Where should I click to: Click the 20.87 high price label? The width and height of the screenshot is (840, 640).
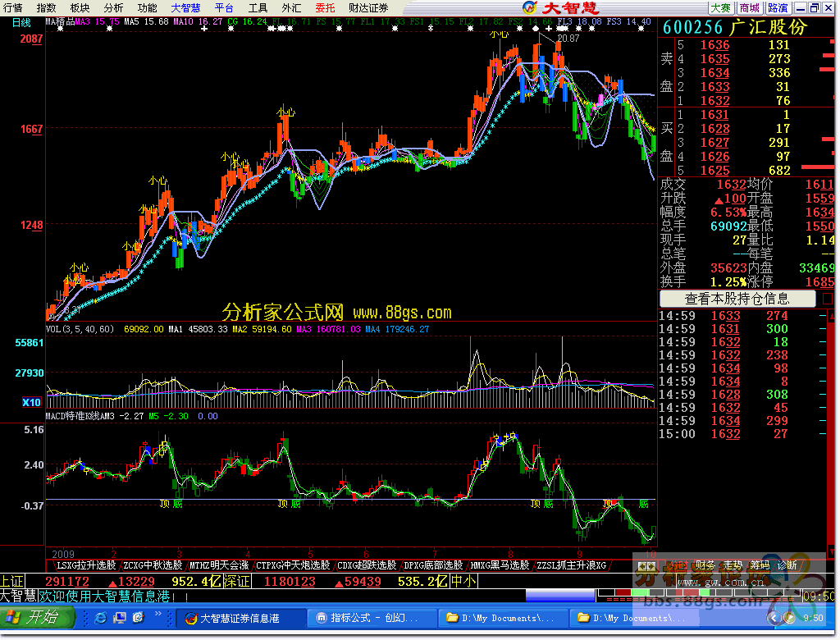[x=568, y=39]
